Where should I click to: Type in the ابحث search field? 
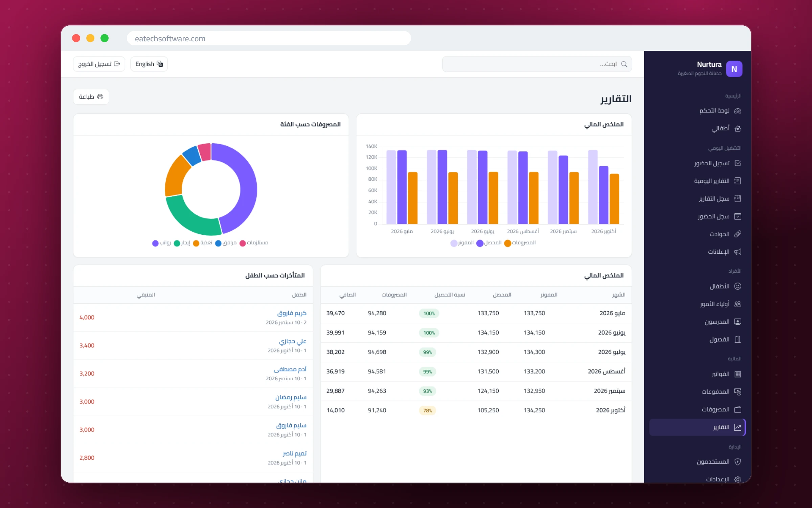pyautogui.click(x=537, y=64)
